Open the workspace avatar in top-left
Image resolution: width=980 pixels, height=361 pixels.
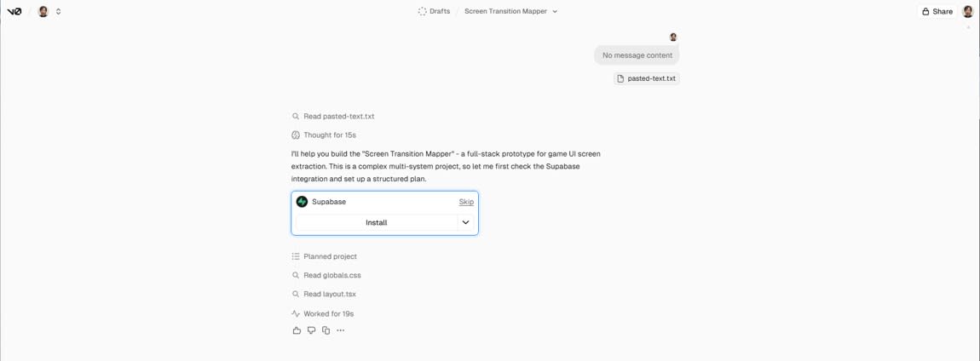point(43,12)
